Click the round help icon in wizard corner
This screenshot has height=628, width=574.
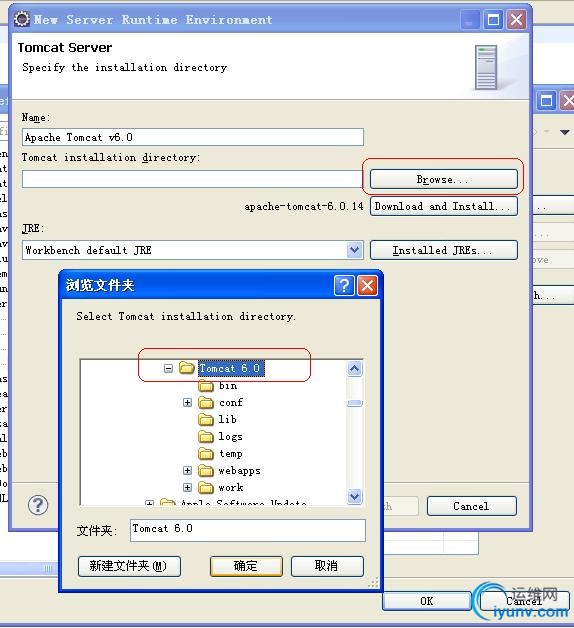click(x=38, y=505)
